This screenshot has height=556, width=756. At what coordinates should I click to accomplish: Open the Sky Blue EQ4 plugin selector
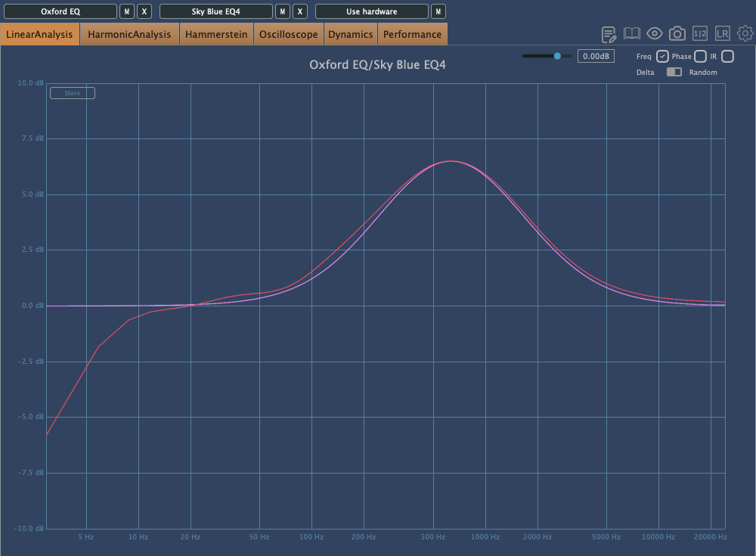point(216,11)
